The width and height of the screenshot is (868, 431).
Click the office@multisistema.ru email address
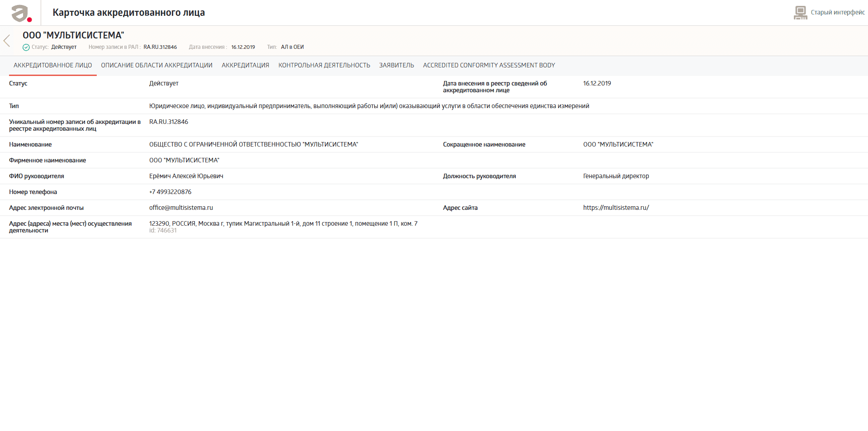pos(181,208)
